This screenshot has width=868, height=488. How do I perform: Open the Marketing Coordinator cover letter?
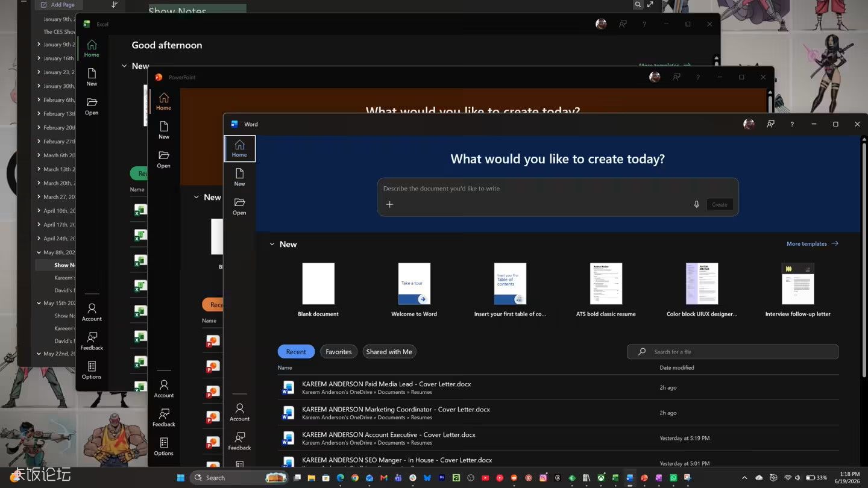(x=558, y=413)
